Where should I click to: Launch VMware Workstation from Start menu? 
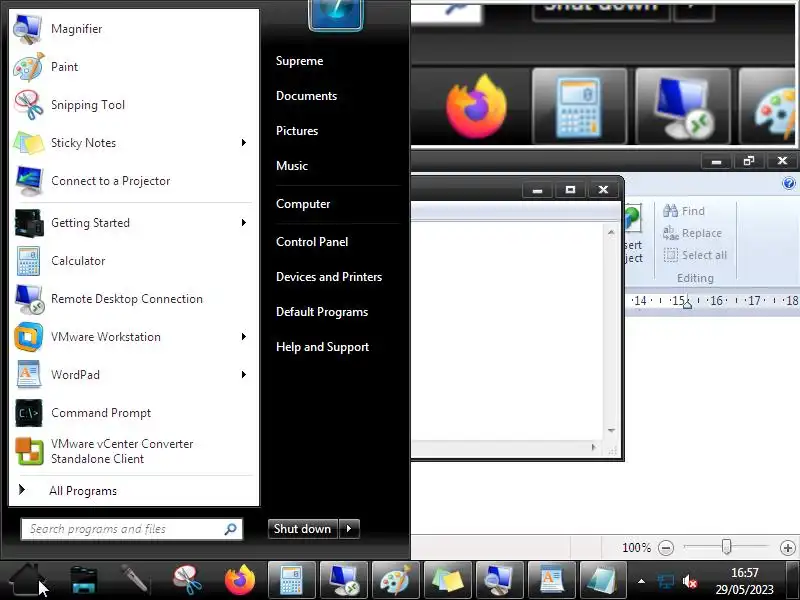click(132, 337)
